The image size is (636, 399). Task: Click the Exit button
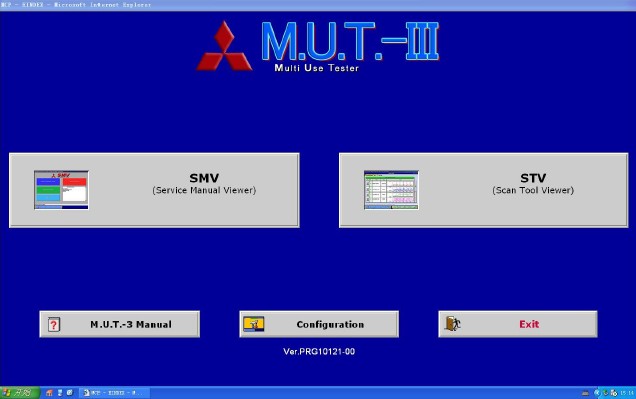(x=518, y=324)
